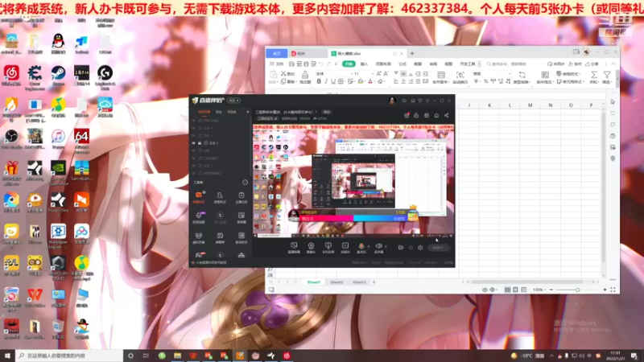Click the Format Painter (格式刷) icon
This screenshot has height=362, width=644.
pyautogui.click(x=305, y=76)
